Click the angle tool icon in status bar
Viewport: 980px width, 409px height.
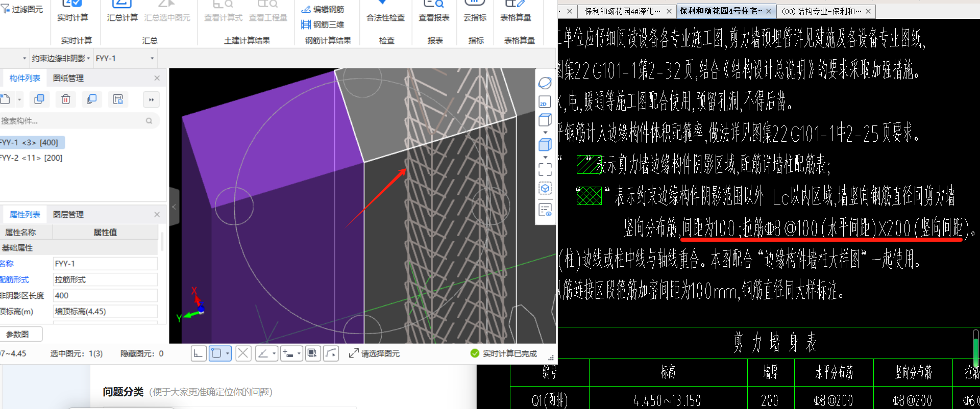[x=263, y=353]
